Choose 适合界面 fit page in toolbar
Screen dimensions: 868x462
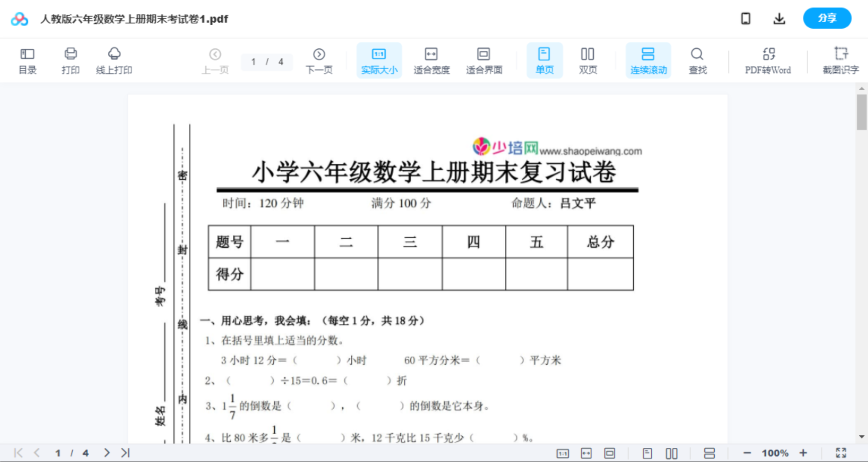click(483, 59)
